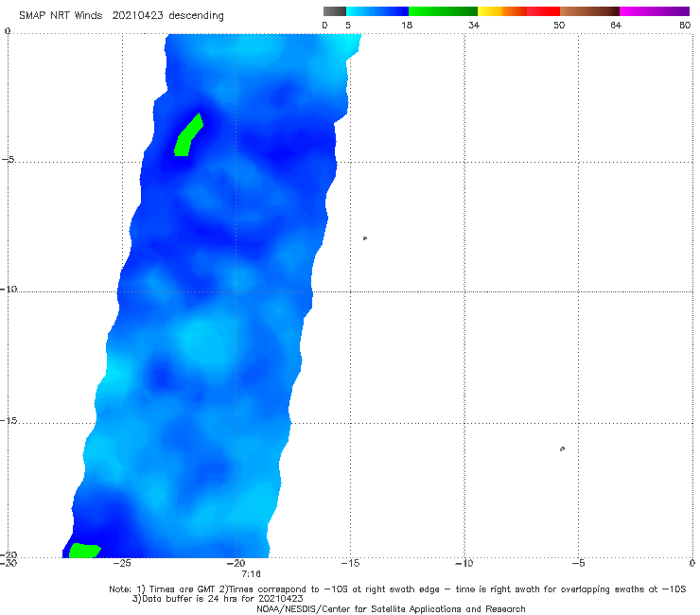Viewport: 700px width, 615px height.
Task: Click the title 'SMAP NRT Winds 20210423 descending'
Action: click(121, 16)
